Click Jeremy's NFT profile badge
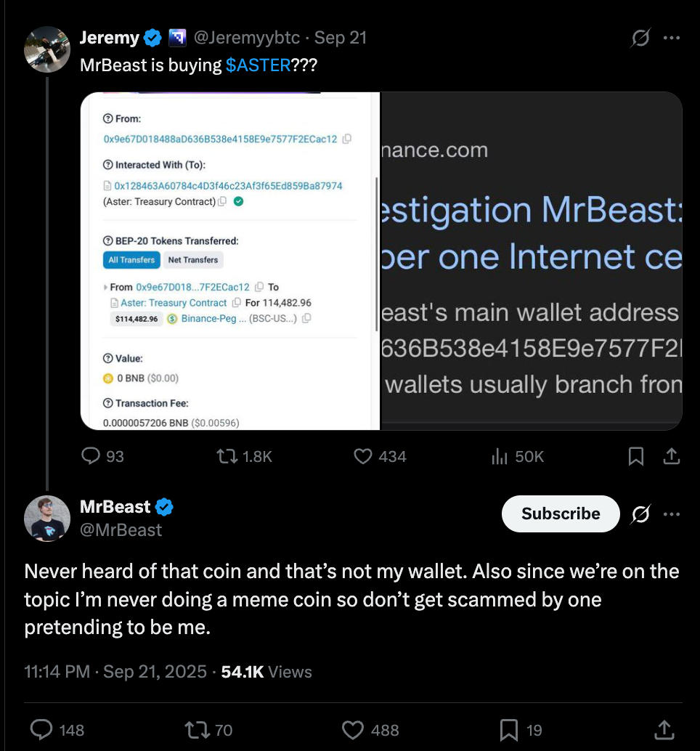Image resolution: width=700 pixels, height=751 pixels. (x=176, y=37)
